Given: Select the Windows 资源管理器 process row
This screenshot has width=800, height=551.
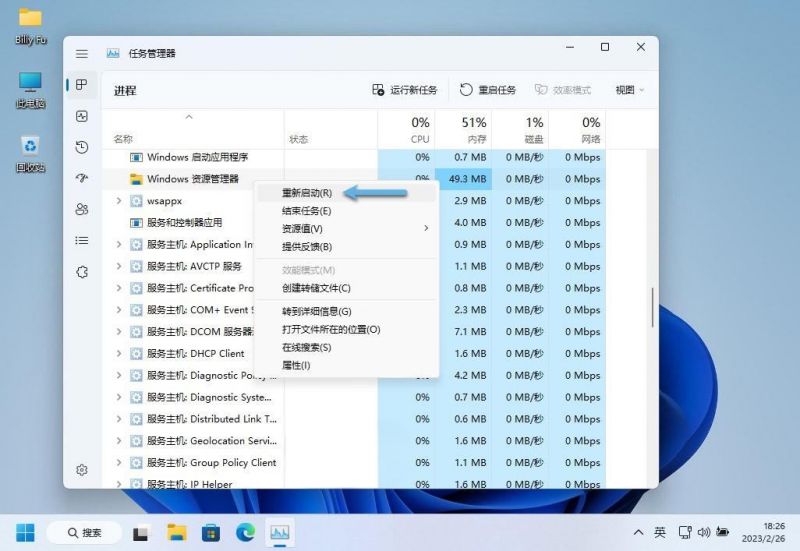Looking at the screenshot, I should [x=354, y=179].
